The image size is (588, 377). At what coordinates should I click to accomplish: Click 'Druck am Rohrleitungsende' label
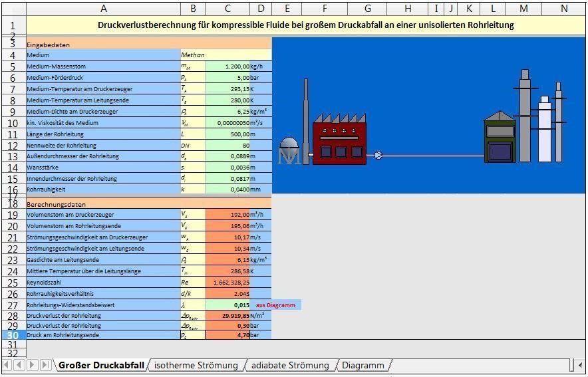pos(104,335)
